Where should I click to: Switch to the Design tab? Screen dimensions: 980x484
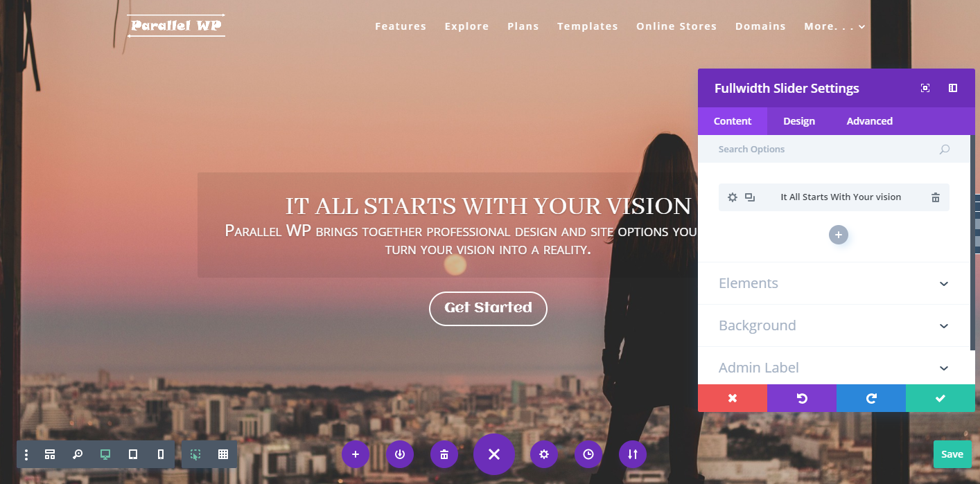(799, 121)
